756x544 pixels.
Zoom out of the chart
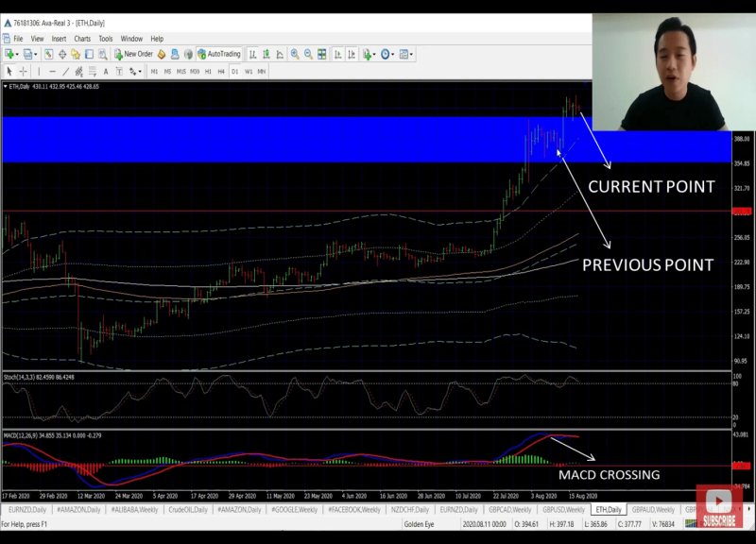tap(308, 54)
